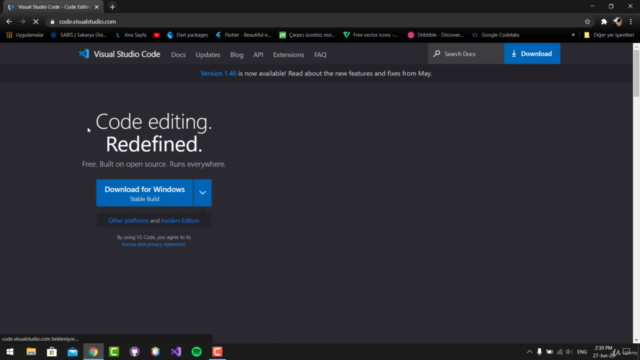Open the Extensions menu item
Screen dimensions: 640x360
pos(289,55)
